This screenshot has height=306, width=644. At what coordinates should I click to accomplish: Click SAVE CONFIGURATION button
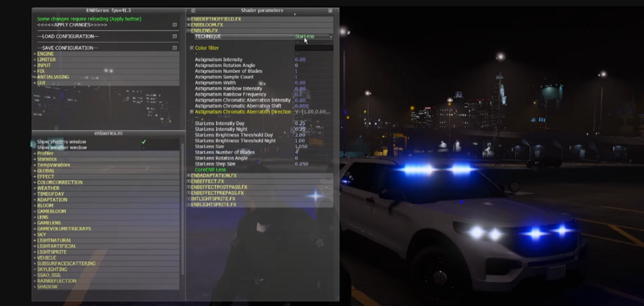click(68, 48)
